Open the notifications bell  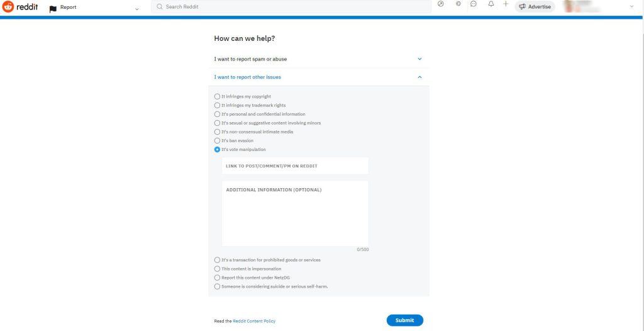[x=491, y=4]
